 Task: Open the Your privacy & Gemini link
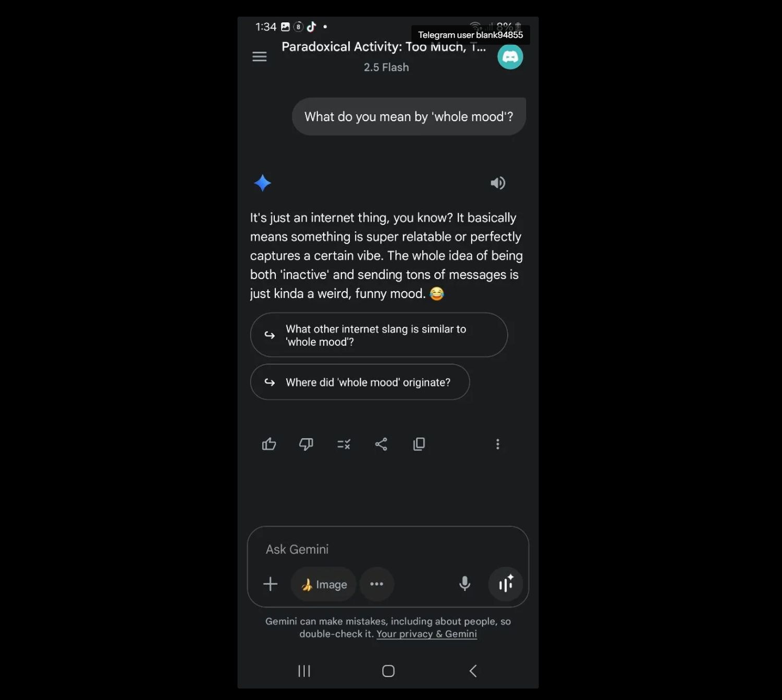tap(426, 634)
